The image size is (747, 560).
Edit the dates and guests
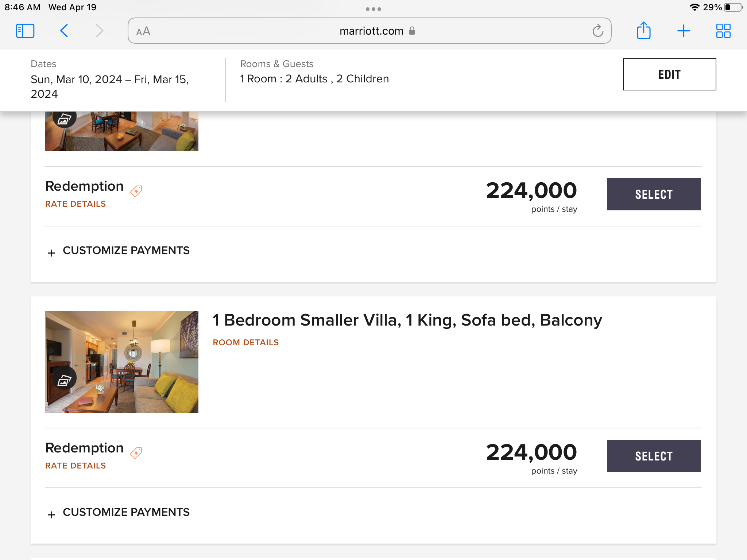[x=669, y=74]
